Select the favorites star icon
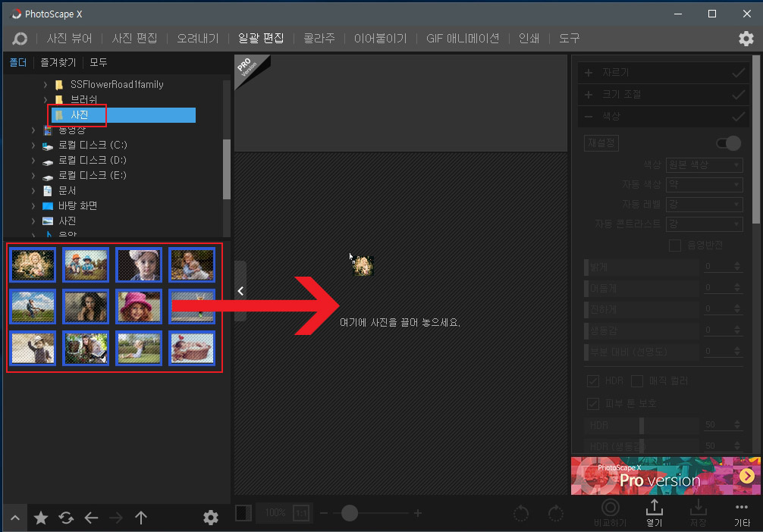 (41, 518)
